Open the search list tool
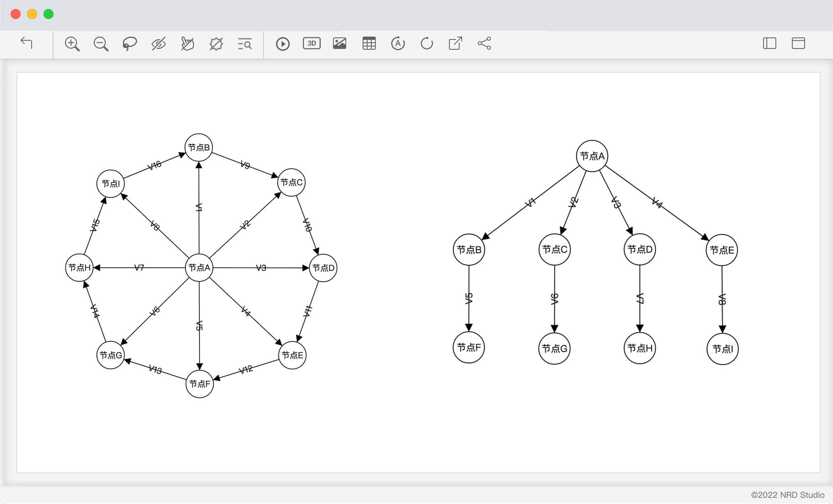This screenshot has width=833, height=504. coord(245,44)
